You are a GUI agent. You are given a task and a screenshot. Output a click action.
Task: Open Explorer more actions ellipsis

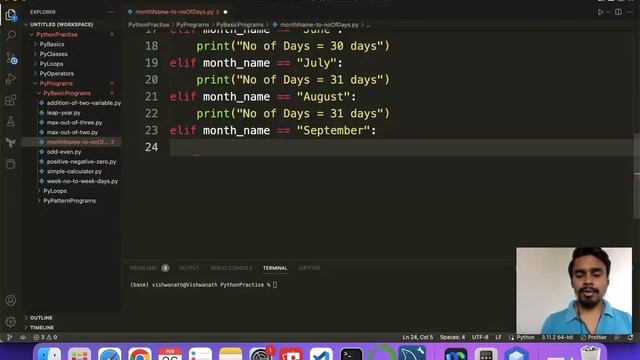(x=111, y=12)
